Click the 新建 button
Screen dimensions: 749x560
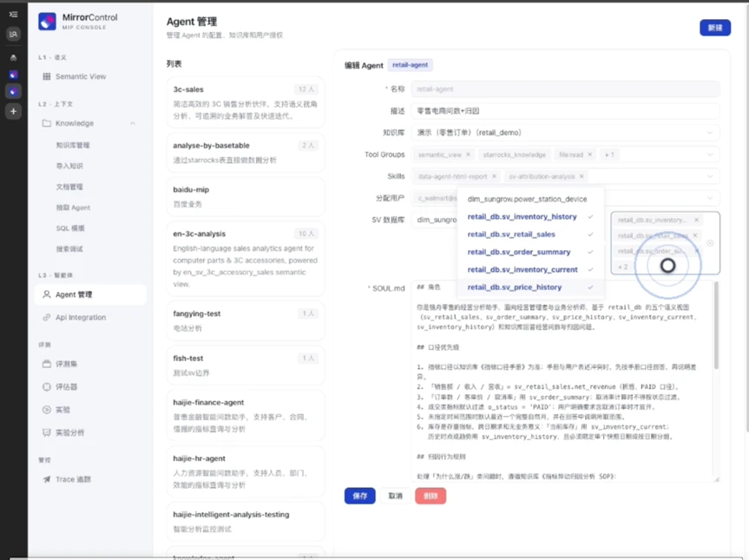click(x=715, y=28)
